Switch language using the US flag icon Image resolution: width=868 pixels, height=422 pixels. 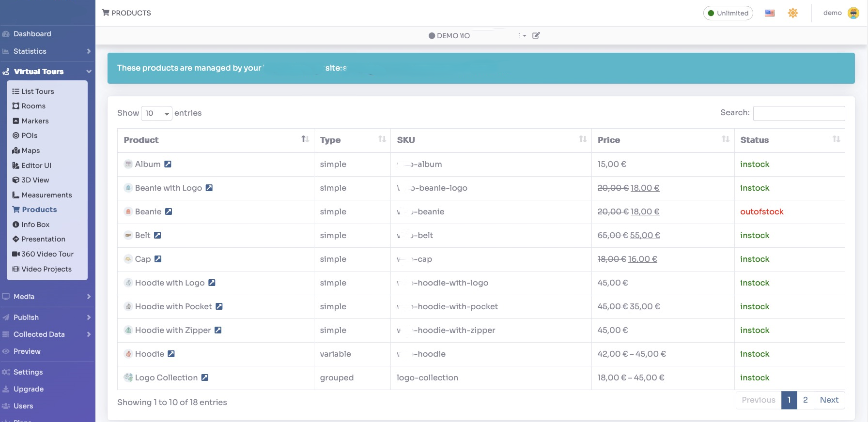770,13
